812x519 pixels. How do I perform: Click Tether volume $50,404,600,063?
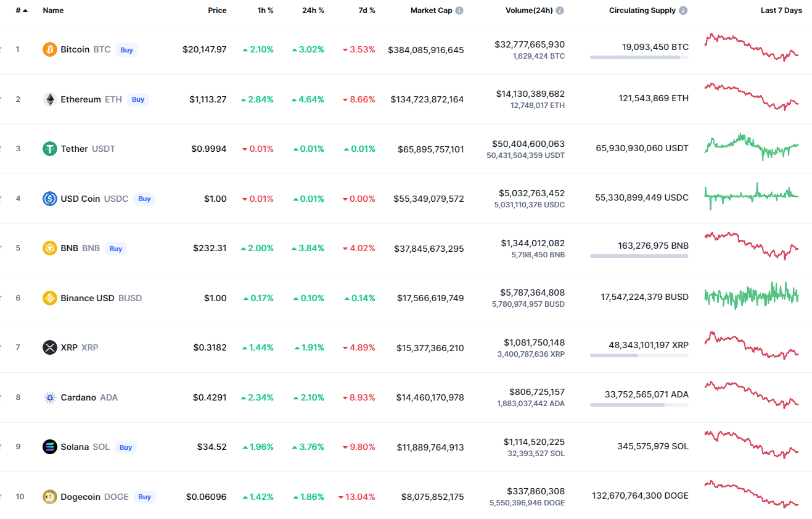[x=528, y=144]
